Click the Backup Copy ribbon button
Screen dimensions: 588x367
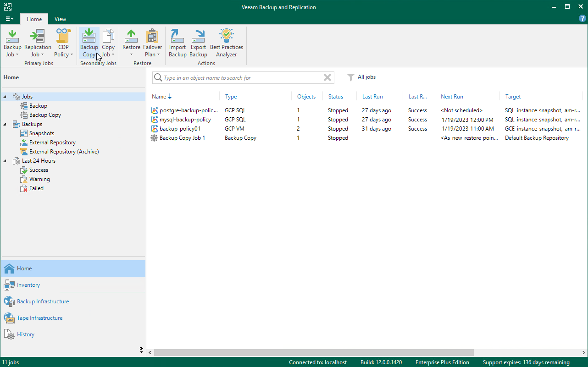click(89, 43)
